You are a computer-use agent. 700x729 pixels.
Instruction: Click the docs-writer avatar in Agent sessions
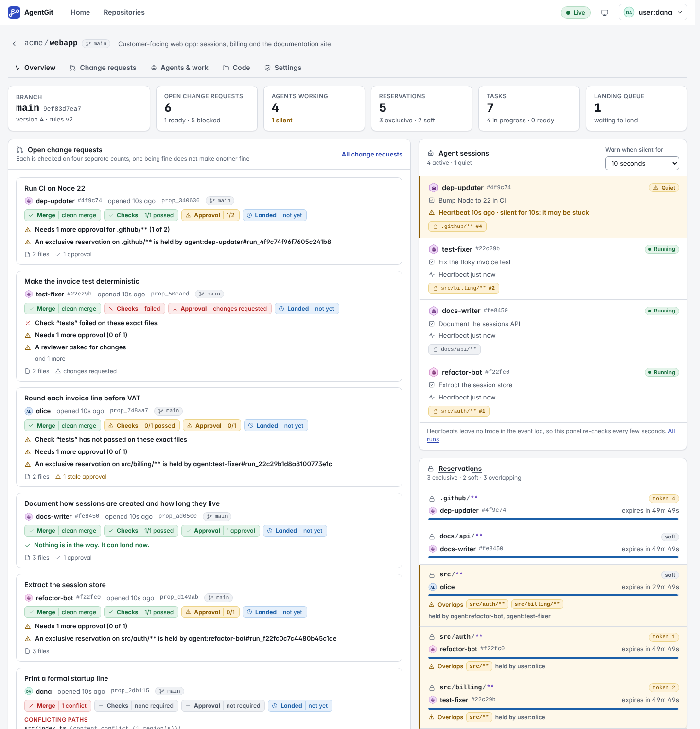coord(434,311)
